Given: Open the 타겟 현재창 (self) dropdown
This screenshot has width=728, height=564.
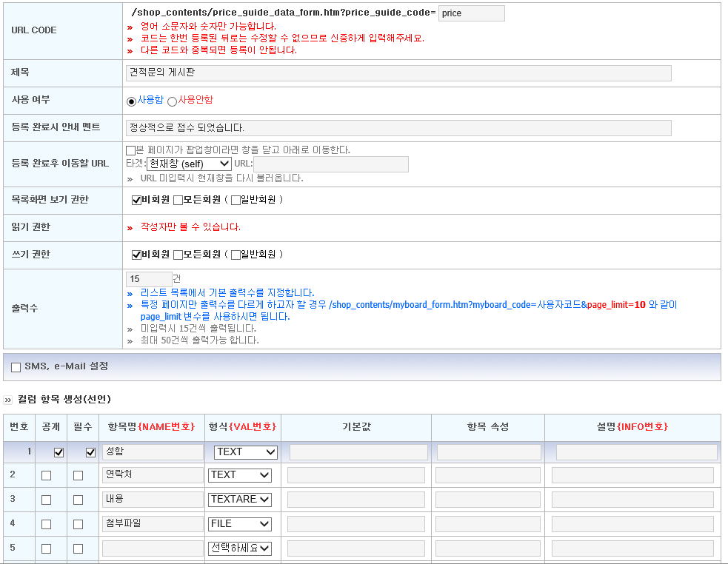Looking at the screenshot, I should pyautogui.click(x=189, y=164).
